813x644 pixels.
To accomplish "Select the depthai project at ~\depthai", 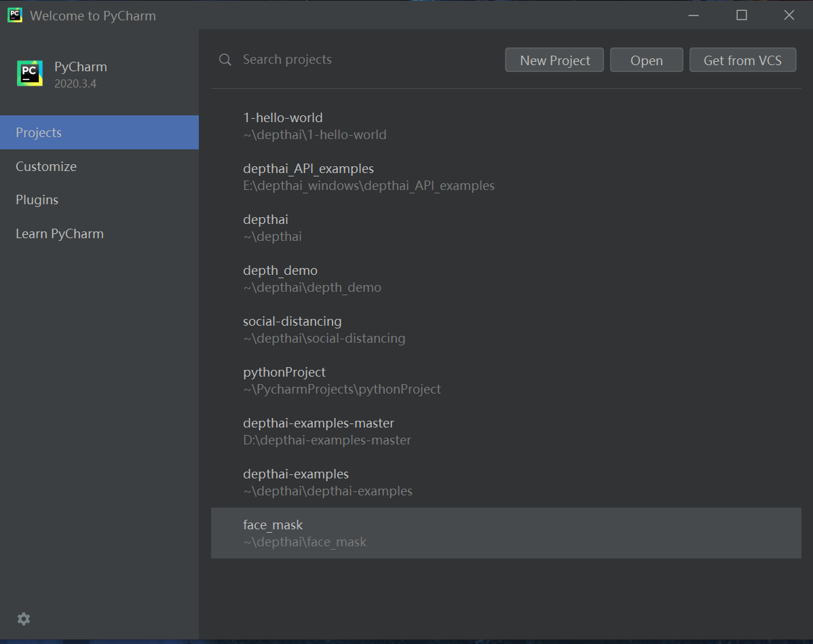I will [x=506, y=227].
